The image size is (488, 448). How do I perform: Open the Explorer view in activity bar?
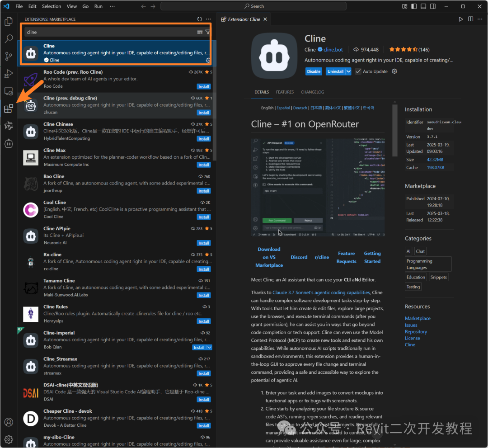[9, 21]
